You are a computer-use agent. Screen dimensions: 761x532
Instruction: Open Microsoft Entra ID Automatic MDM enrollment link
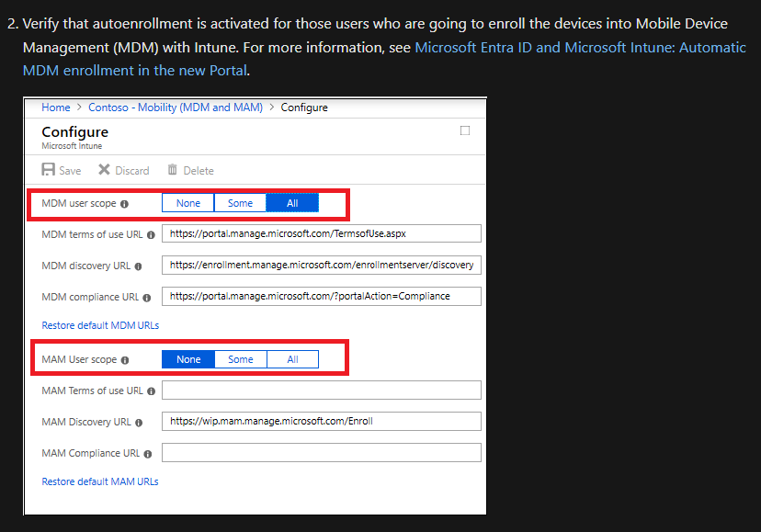[384, 59]
